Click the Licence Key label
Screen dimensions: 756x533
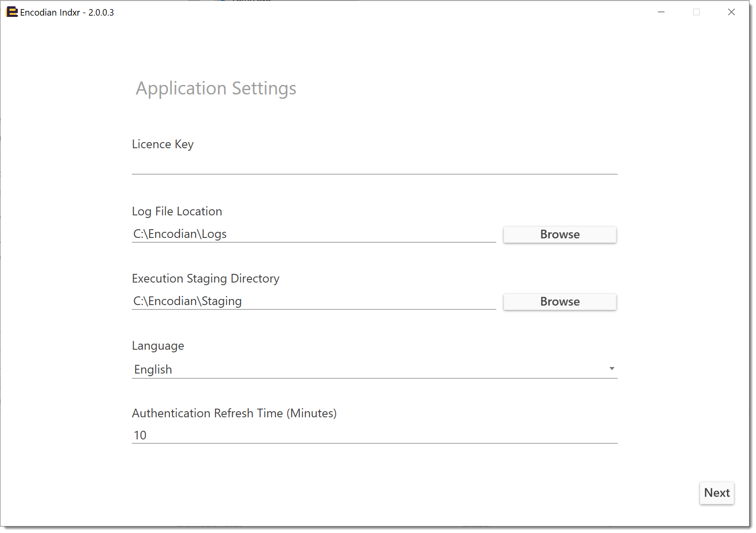tap(163, 144)
